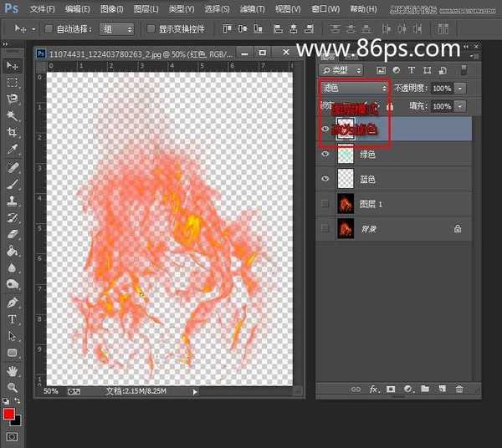Delete layer using the trash icon
The image size is (502, 448).
click(459, 389)
